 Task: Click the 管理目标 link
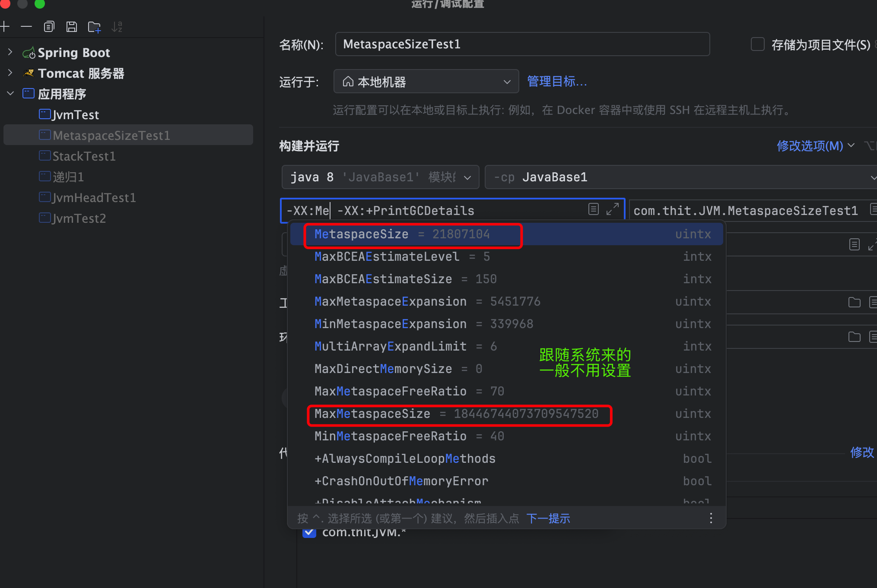557,82
